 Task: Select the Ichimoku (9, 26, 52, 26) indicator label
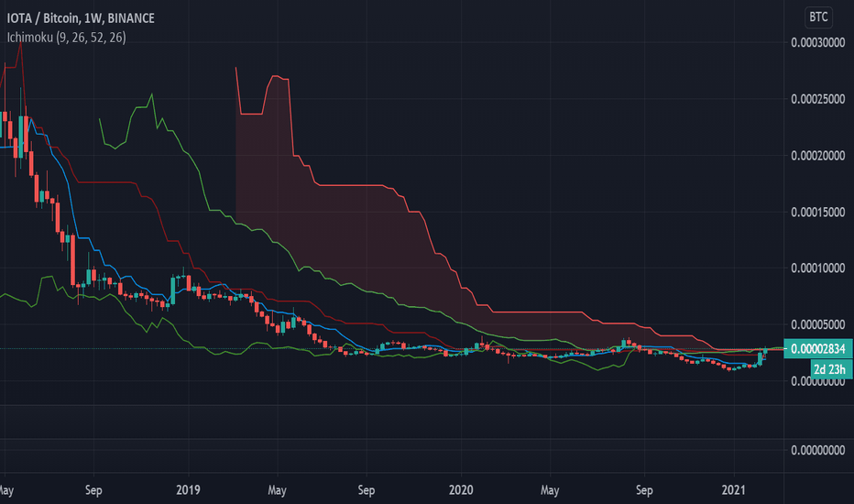(x=67, y=37)
